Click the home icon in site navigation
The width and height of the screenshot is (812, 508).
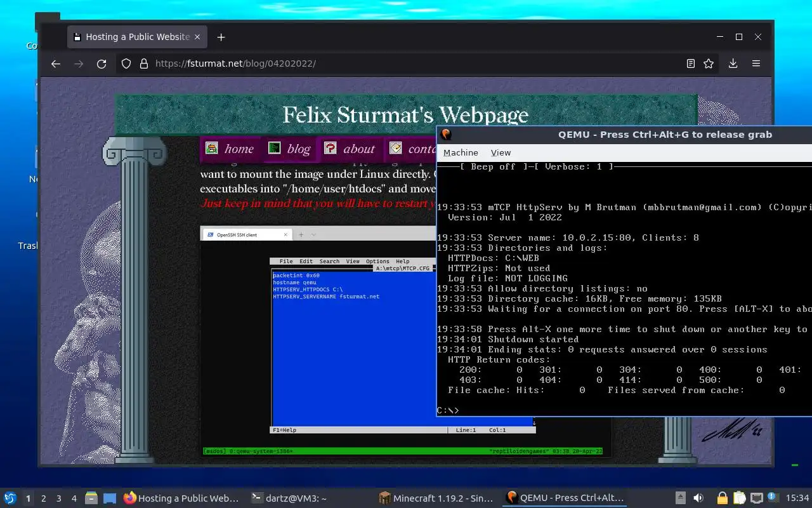tap(212, 148)
